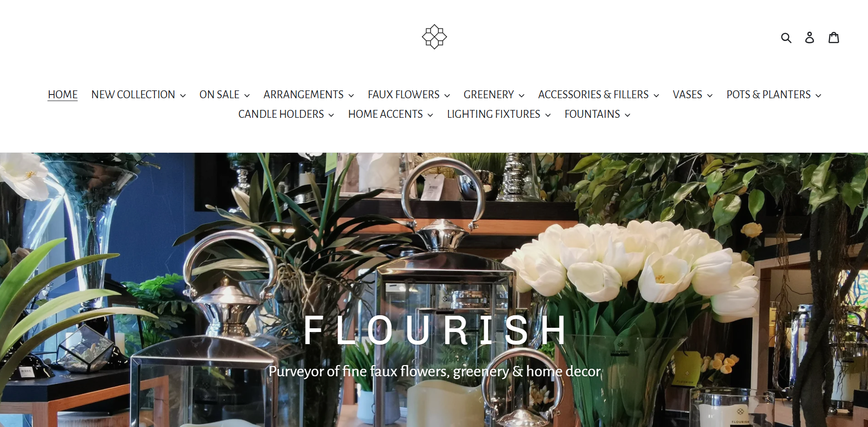This screenshot has height=427, width=868.
Task: Open the search magnifier icon
Action: tap(786, 37)
